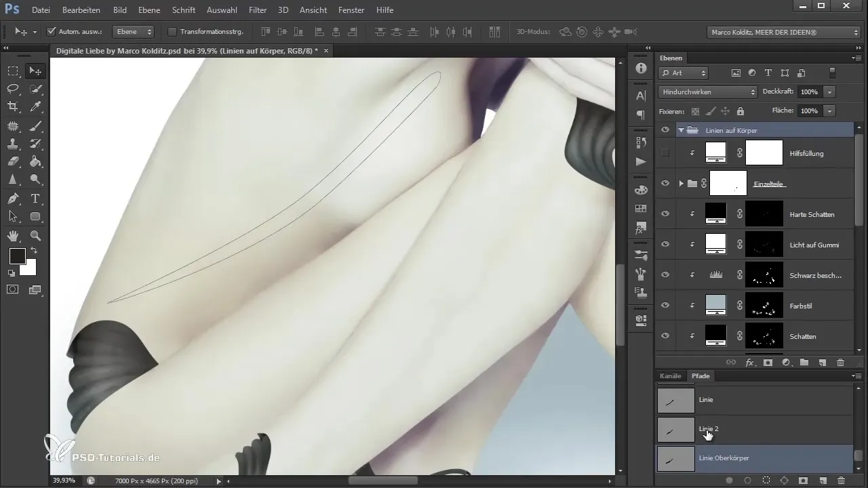868x488 pixels.
Task: Hide the Linien auf Körper group
Action: (665, 130)
